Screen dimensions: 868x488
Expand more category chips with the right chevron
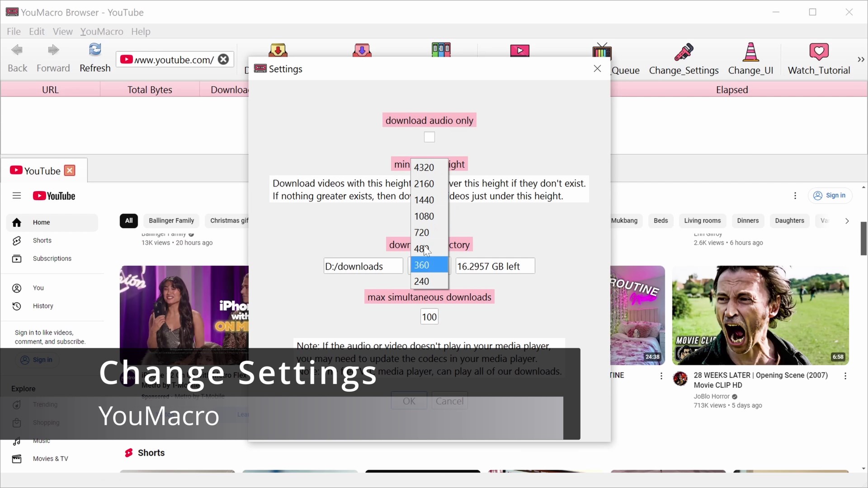(x=847, y=221)
